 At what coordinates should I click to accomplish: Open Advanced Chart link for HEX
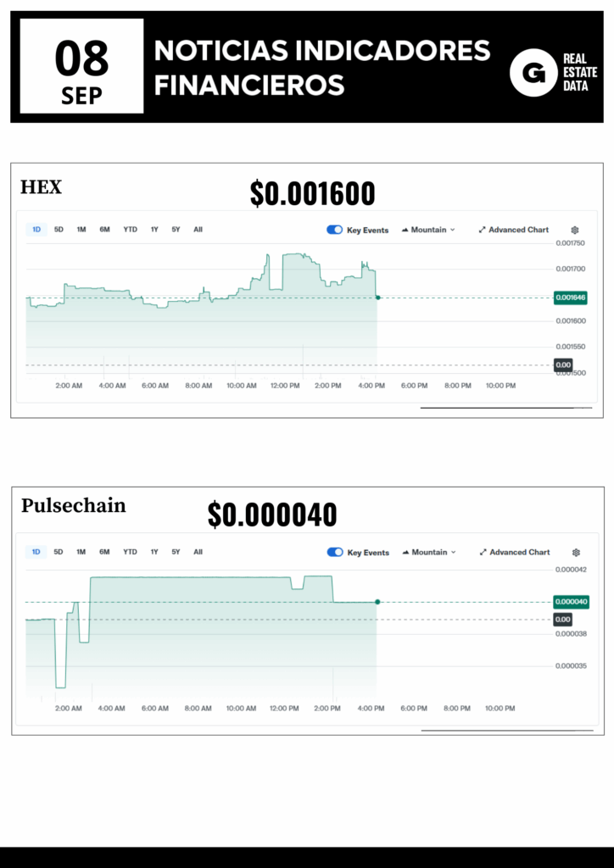click(514, 230)
